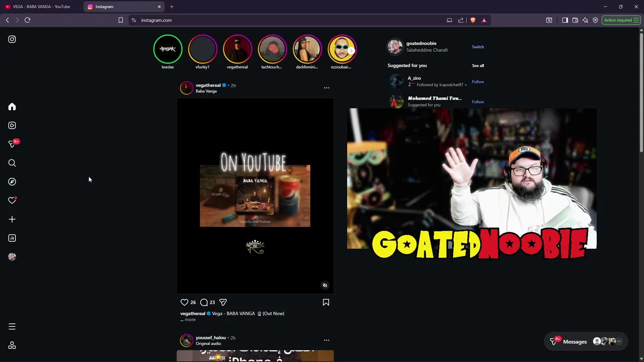This screenshot has width=644, height=362.
Task: Open Brave VPN icon
Action: pyautogui.click(x=595, y=20)
